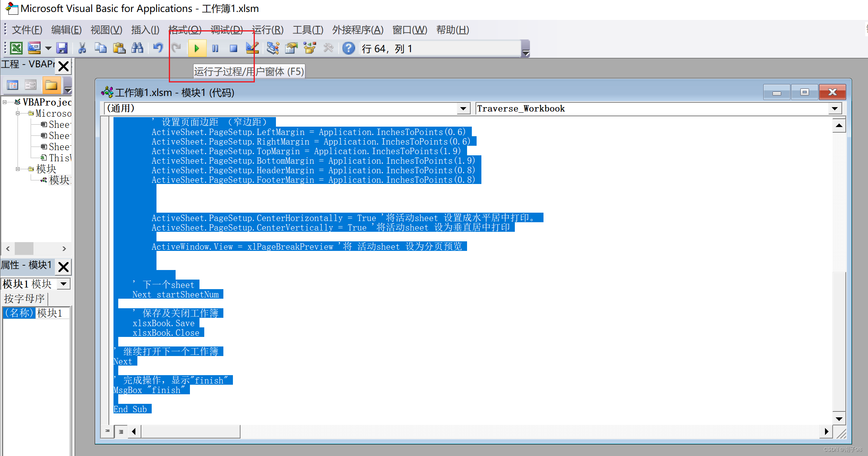The height and width of the screenshot is (456, 868).
Task: Click the Undo arrow icon
Action: pos(158,49)
